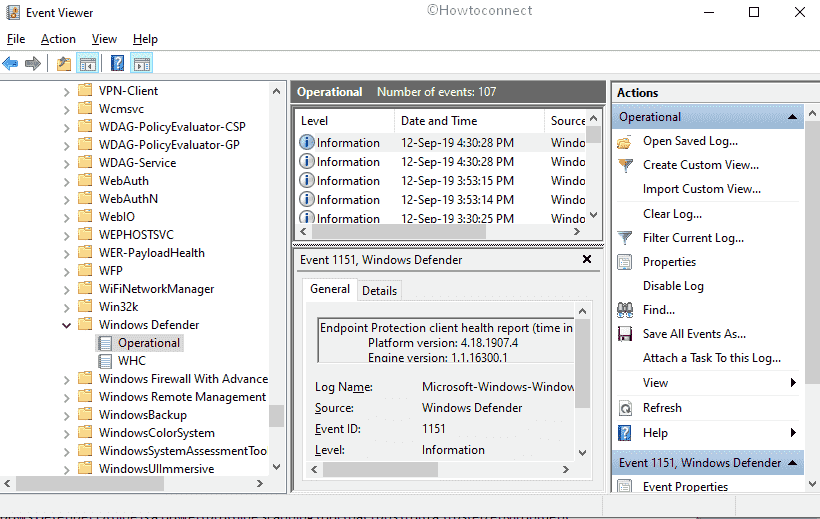The height and width of the screenshot is (519, 820).
Task: Select Windows Remote Management tree item
Action: coord(183,397)
